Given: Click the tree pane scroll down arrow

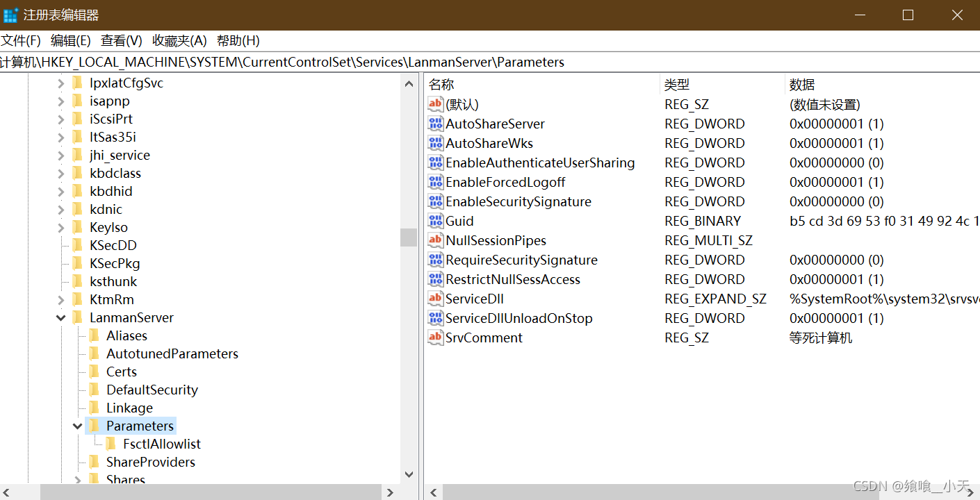Looking at the screenshot, I should point(409,474).
